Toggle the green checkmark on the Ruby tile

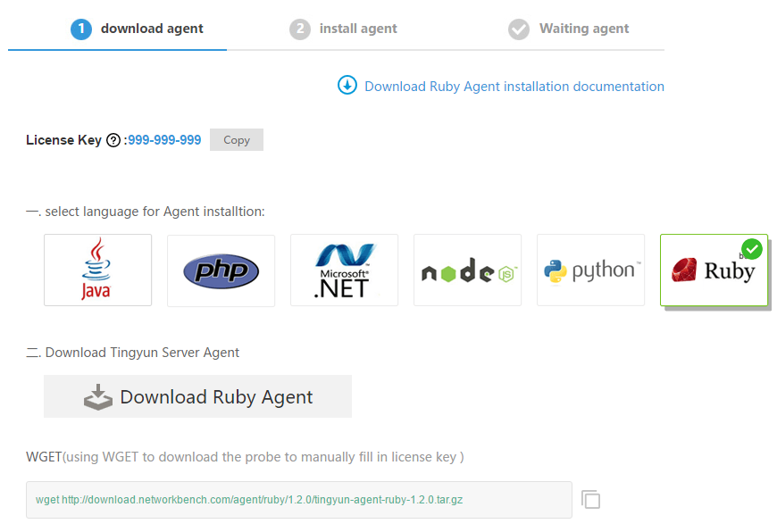(x=752, y=249)
